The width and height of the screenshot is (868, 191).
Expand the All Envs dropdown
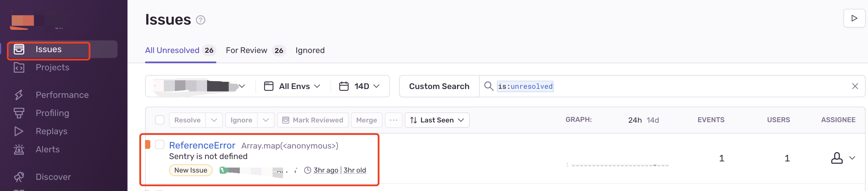click(292, 86)
